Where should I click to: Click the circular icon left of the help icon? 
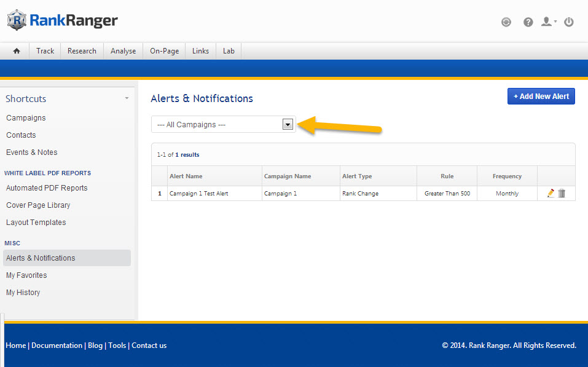pos(506,22)
